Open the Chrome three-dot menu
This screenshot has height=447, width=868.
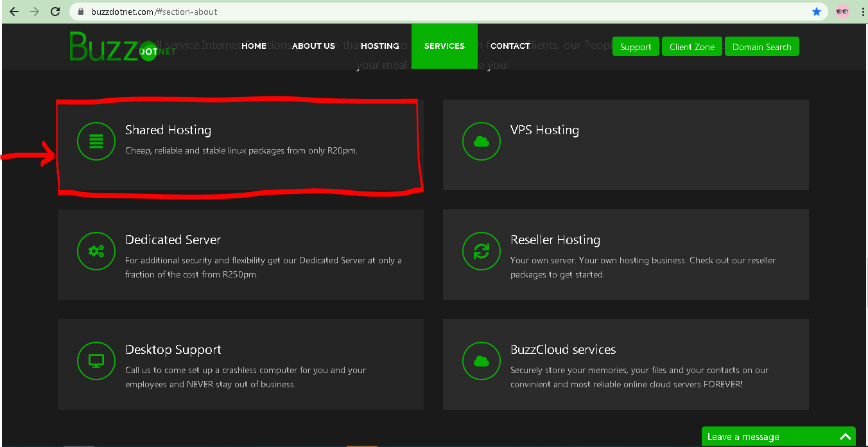tap(862, 12)
